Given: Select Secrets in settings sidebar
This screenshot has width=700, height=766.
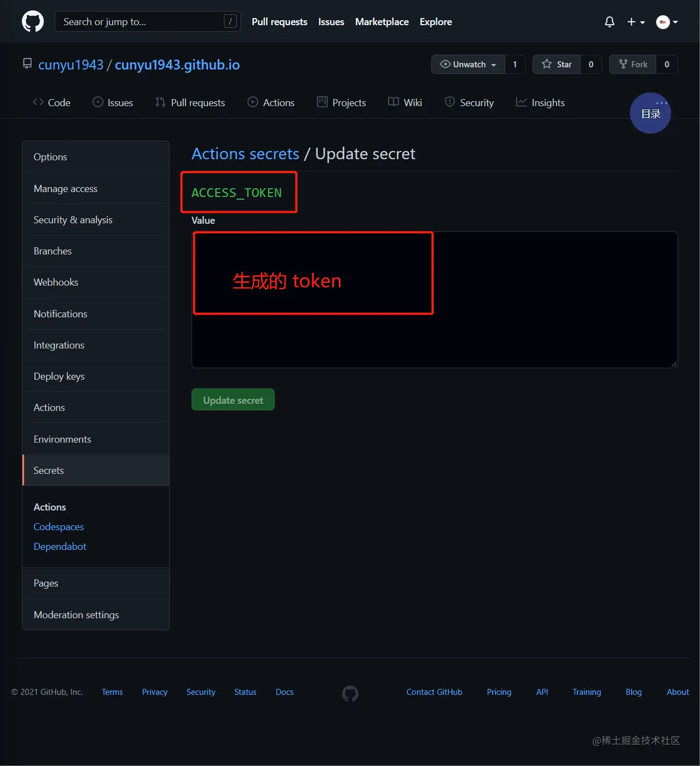Looking at the screenshot, I should pyautogui.click(x=96, y=470).
